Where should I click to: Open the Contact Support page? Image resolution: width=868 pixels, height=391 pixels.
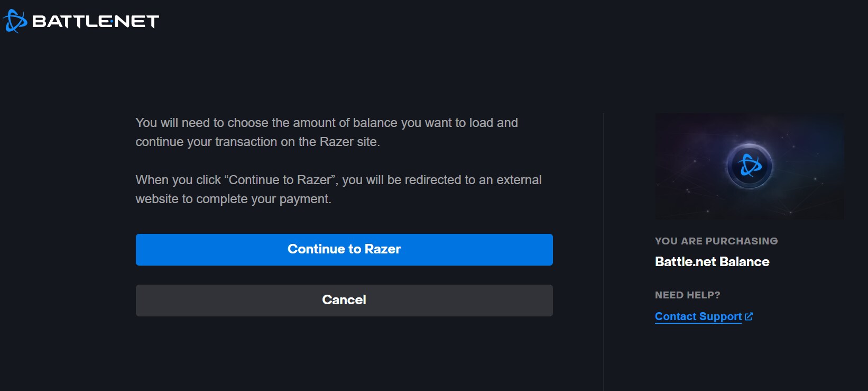pos(697,316)
